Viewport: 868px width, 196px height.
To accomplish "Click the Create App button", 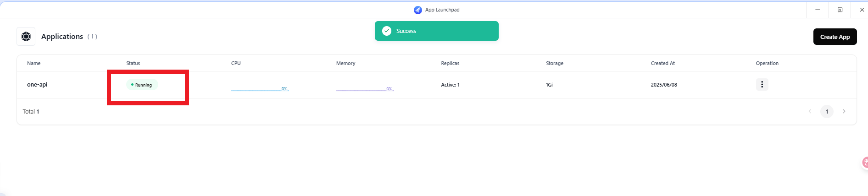I will click(x=835, y=37).
